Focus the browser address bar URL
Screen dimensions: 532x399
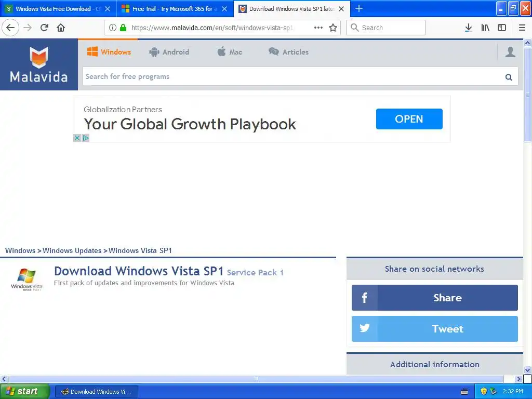click(x=212, y=28)
